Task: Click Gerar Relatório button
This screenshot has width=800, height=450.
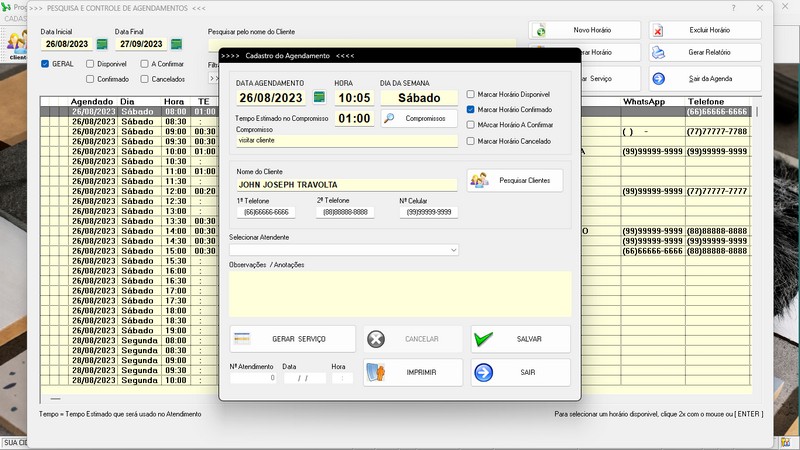Action: tap(705, 52)
